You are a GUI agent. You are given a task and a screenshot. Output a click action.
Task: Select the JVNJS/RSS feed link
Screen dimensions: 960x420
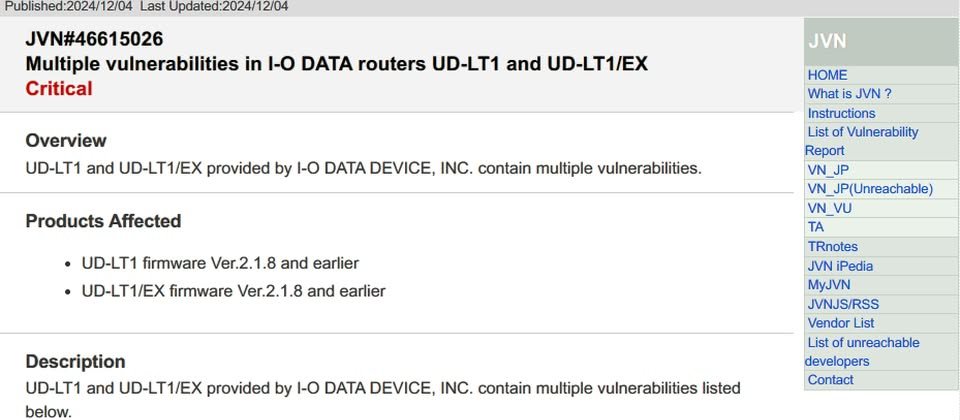coord(843,304)
